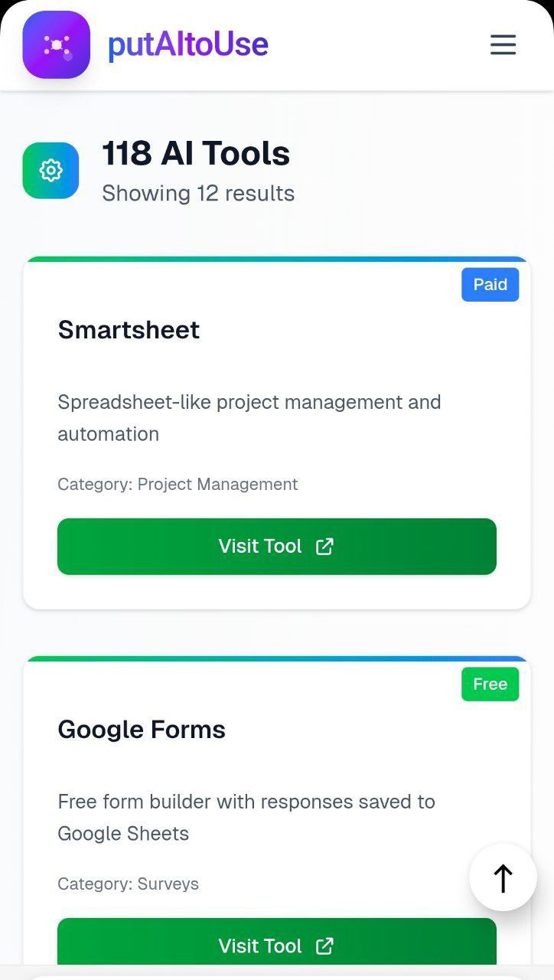The width and height of the screenshot is (554, 980).
Task: Open the Google Forms card title
Action: click(142, 729)
